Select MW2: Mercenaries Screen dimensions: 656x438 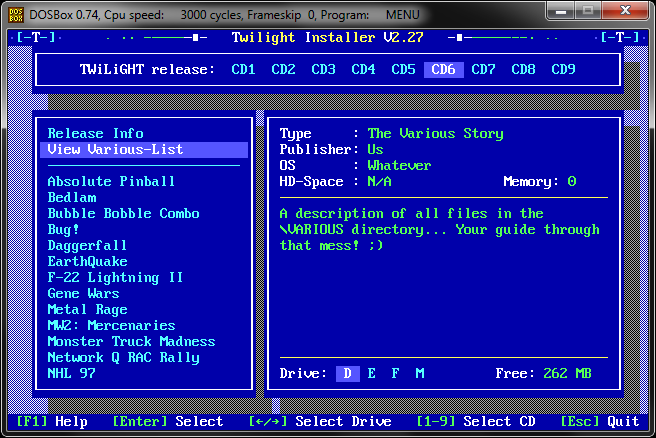(x=111, y=325)
